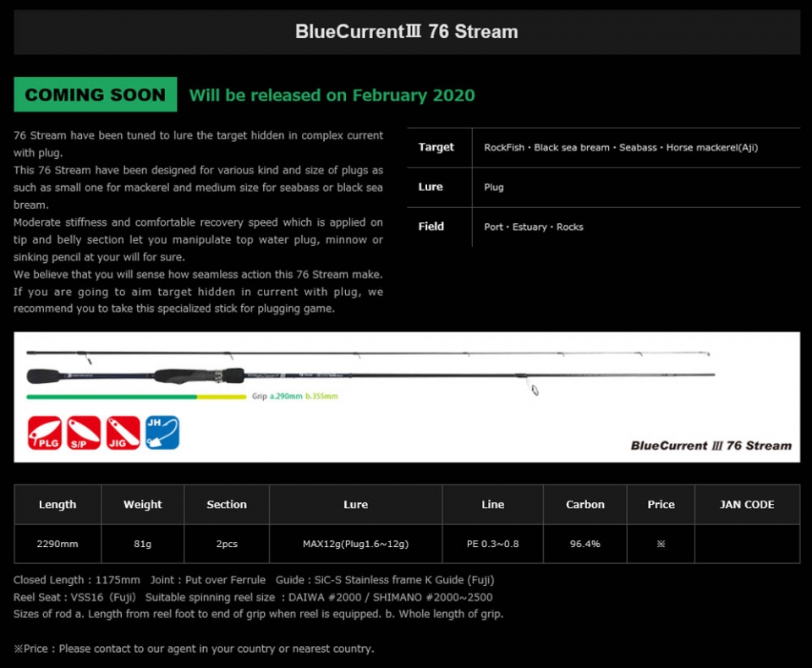
Task: Click the 'Suitable spinning reel size' text
Action: click(x=211, y=597)
